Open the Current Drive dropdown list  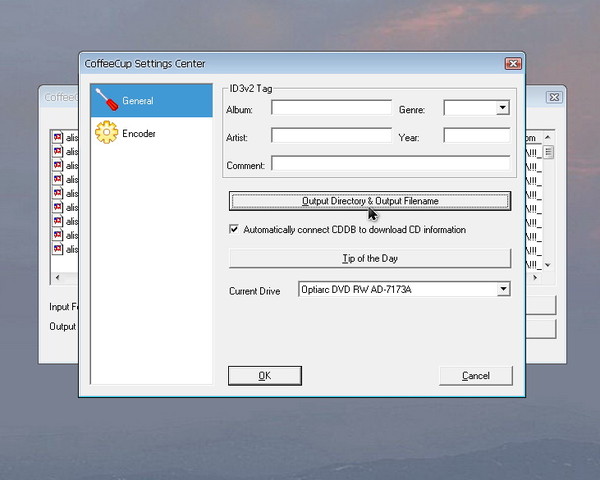504,289
